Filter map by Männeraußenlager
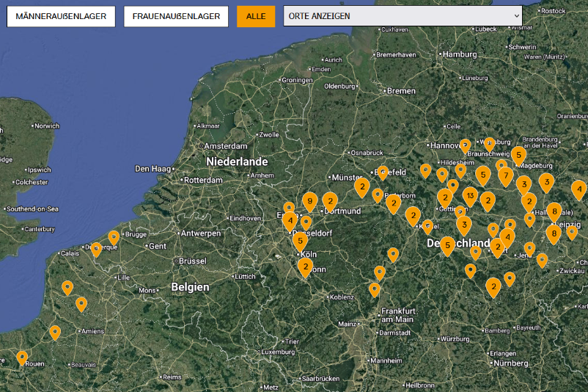588x392 pixels. [61, 16]
